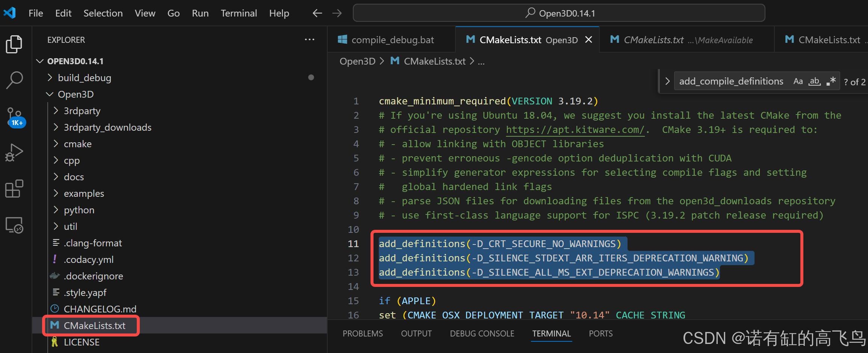This screenshot has height=353, width=868.
Task: Click the VS Code logo icon
Action: tap(10, 13)
